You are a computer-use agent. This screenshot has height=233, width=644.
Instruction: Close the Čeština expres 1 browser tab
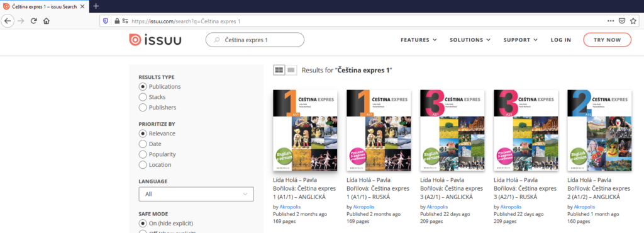click(x=82, y=6)
